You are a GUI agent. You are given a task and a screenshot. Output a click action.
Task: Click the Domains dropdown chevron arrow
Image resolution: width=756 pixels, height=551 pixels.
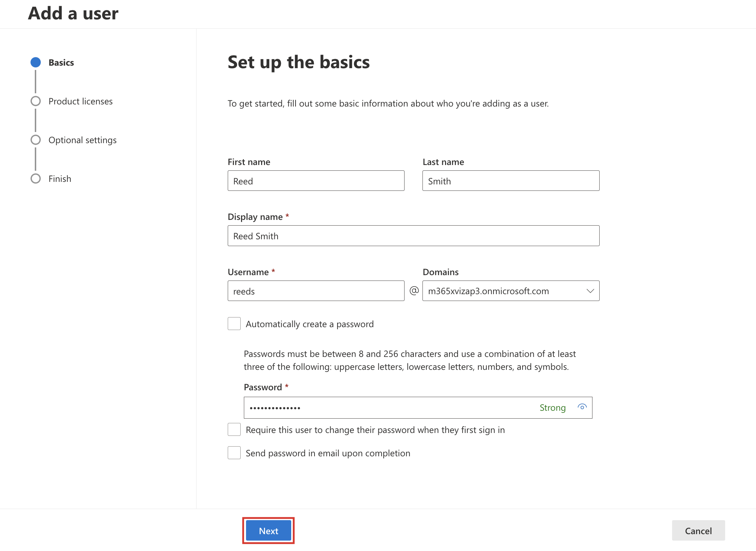click(x=590, y=291)
